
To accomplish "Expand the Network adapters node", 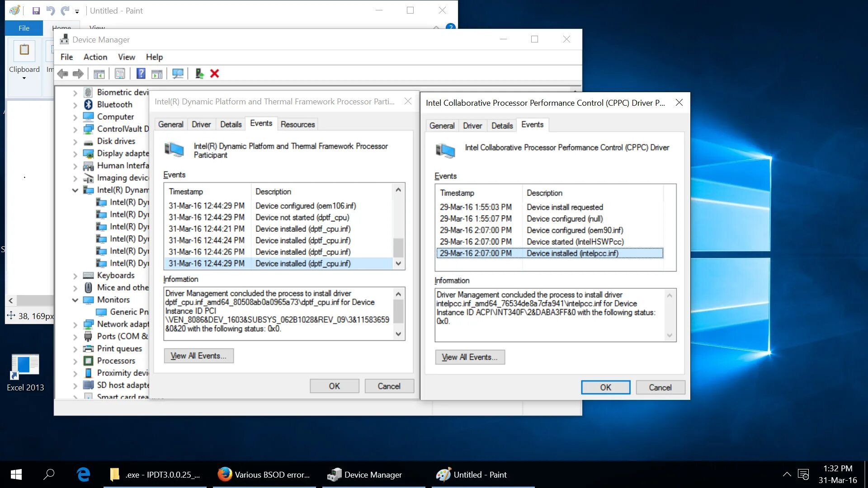I will [75, 324].
